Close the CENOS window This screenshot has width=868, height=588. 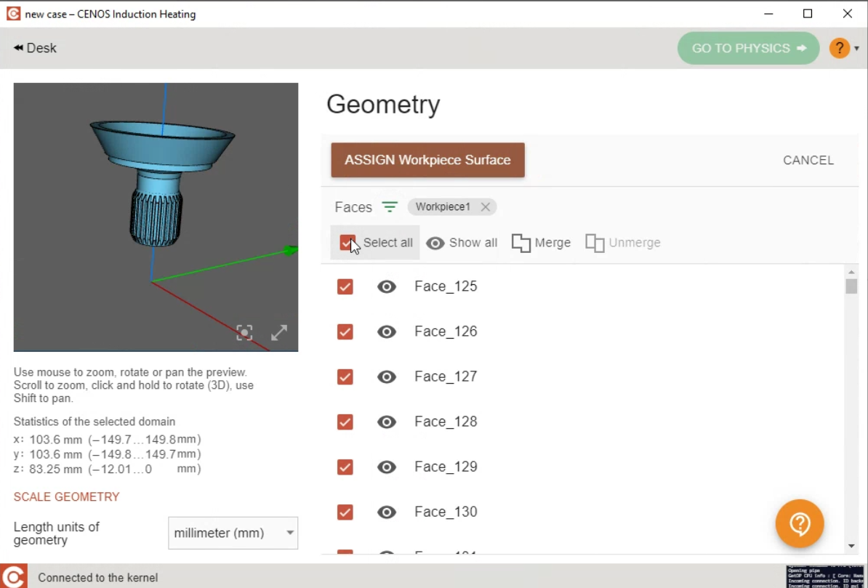(848, 14)
